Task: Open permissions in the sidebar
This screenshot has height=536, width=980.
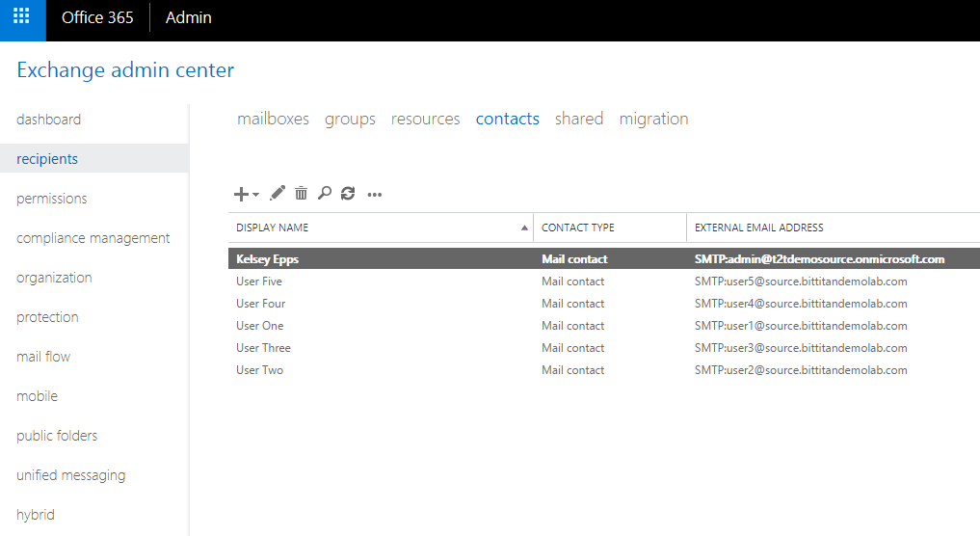Action: point(52,199)
